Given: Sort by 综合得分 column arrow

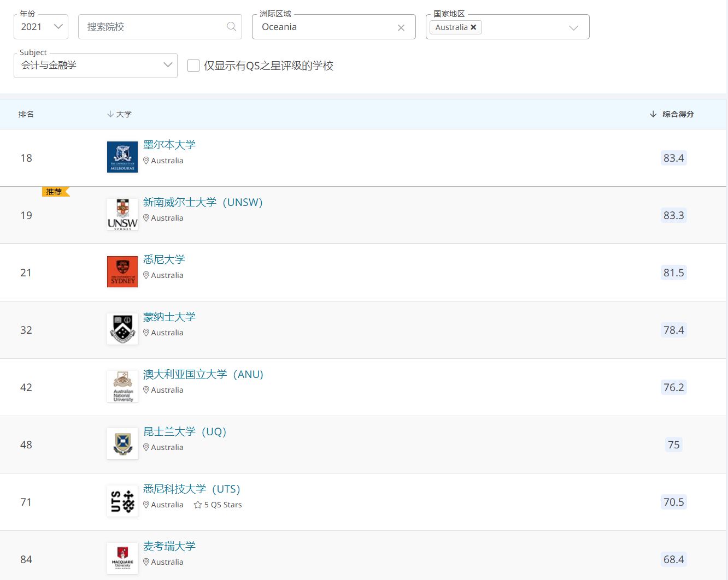Looking at the screenshot, I should [x=653, y=114].
